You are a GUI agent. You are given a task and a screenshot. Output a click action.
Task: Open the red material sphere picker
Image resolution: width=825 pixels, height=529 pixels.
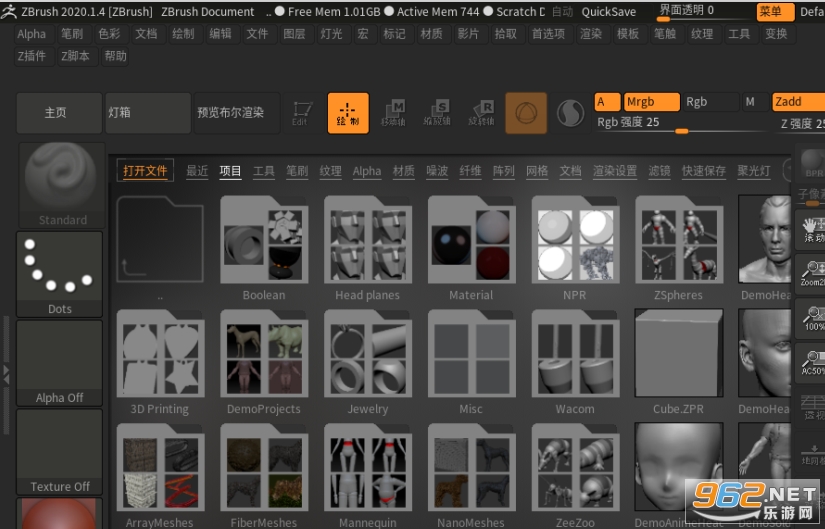click(59, 514)
